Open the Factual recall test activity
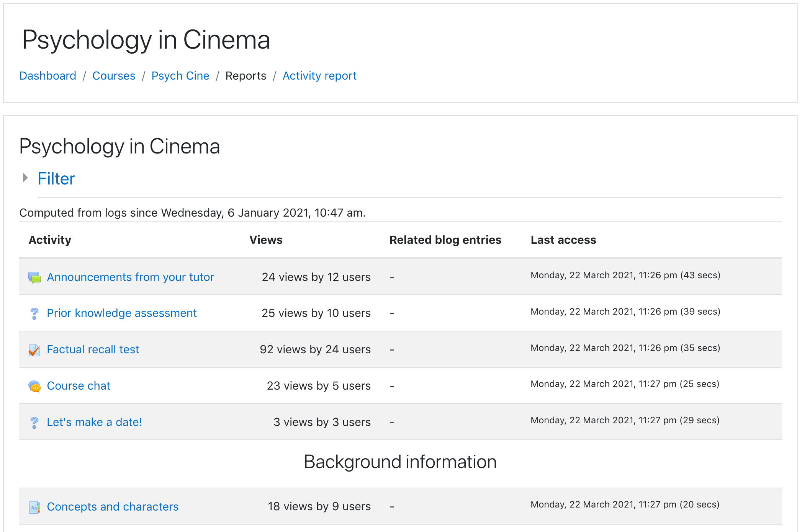This screenshot has height=532, width=802. click(x=93, y=349)
